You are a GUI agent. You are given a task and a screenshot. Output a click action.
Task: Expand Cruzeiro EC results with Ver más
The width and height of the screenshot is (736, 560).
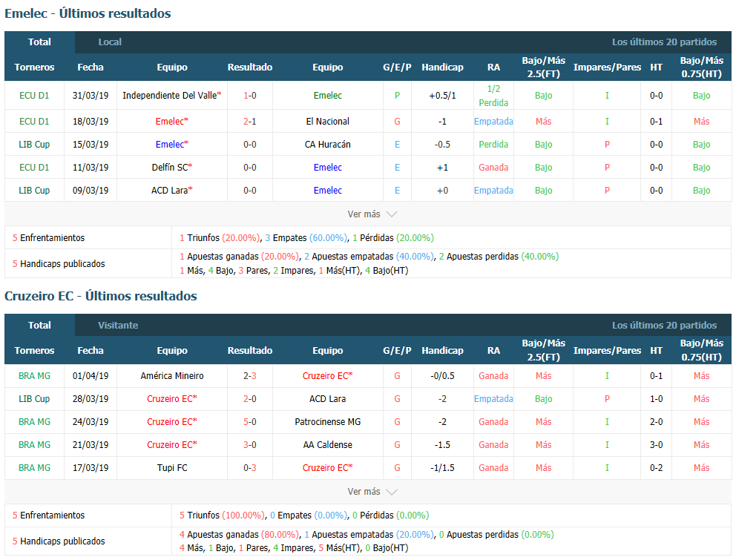(x=372, y=492)
